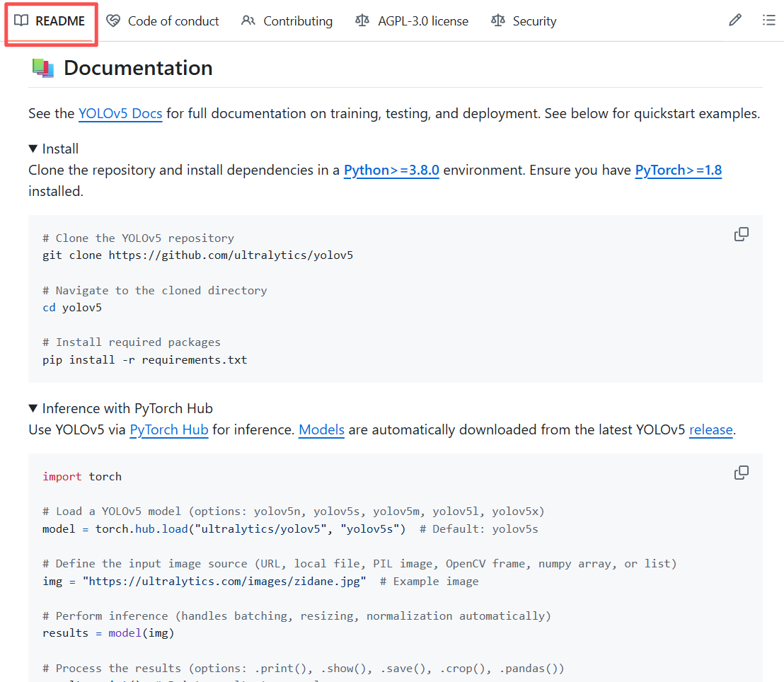
Task: Click the scales icon on AGPL-3.0 license
Action: point(362,21)
